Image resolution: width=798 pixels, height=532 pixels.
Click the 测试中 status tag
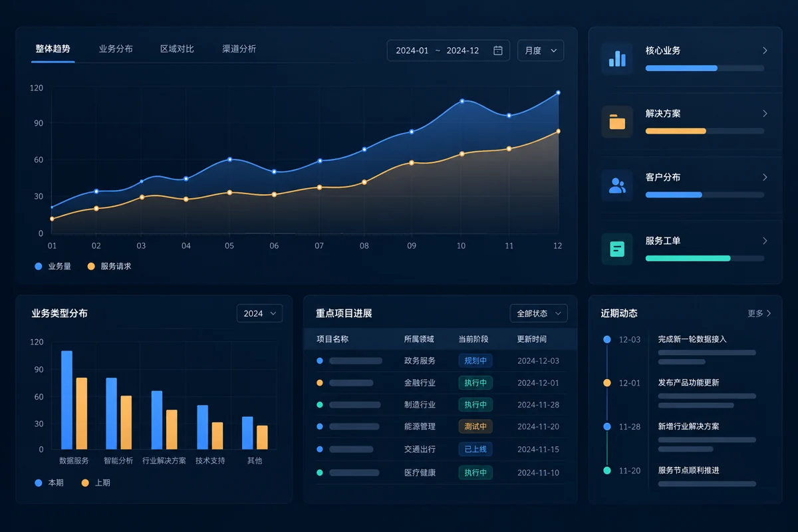coord(475,427)
